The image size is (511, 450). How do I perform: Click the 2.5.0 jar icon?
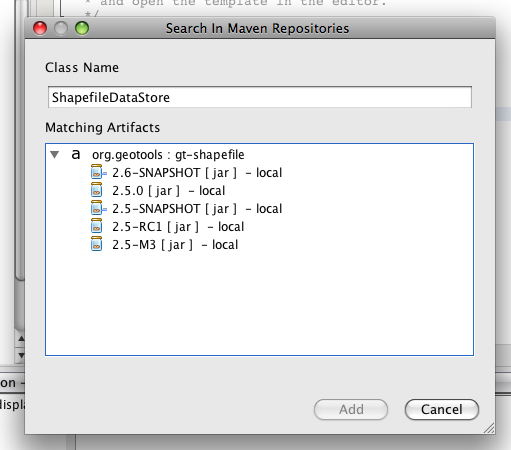96,190
